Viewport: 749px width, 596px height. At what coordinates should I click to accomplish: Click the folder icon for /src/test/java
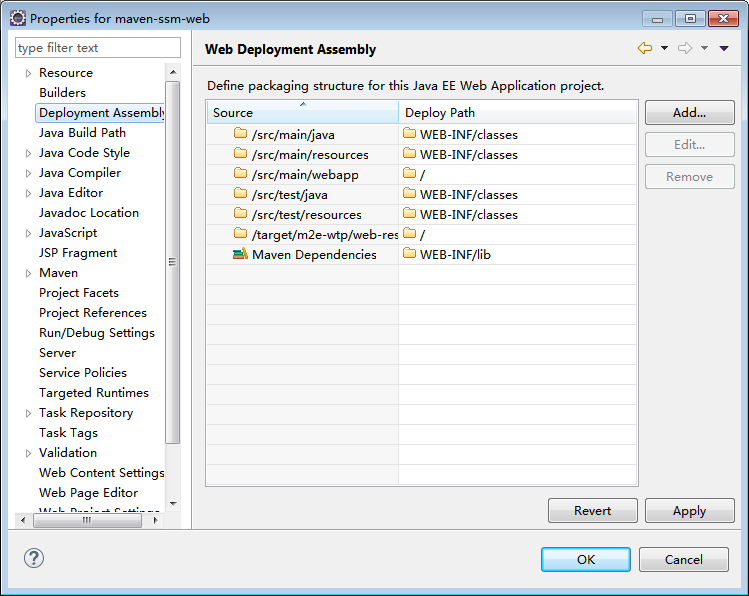coord(240,193)
